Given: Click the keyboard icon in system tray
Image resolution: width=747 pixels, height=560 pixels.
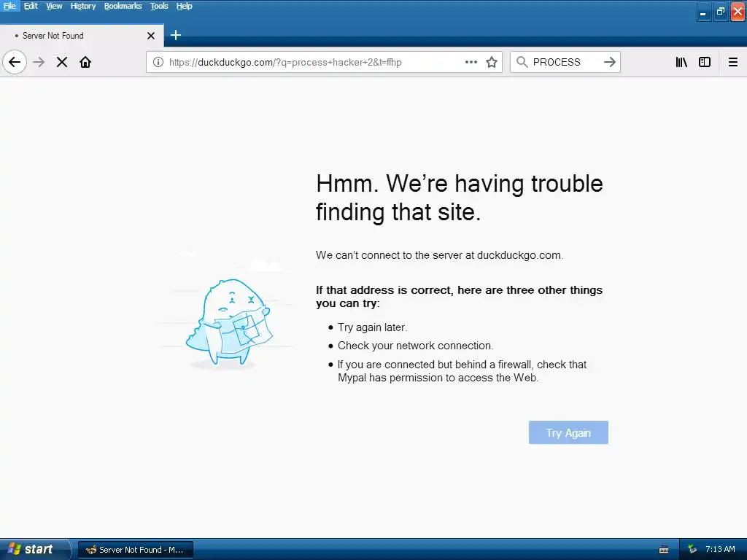Looking at the screenshot, I should pyautogui.click(x=664, y=550).
